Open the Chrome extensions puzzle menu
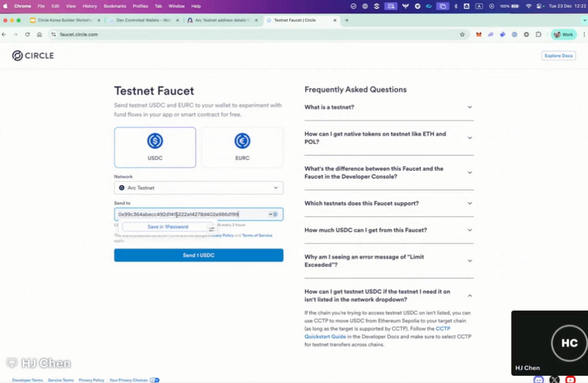 (x=538, y=34)
